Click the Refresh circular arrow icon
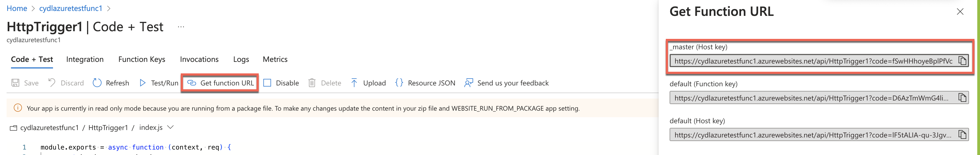 [x=97, y=83]
